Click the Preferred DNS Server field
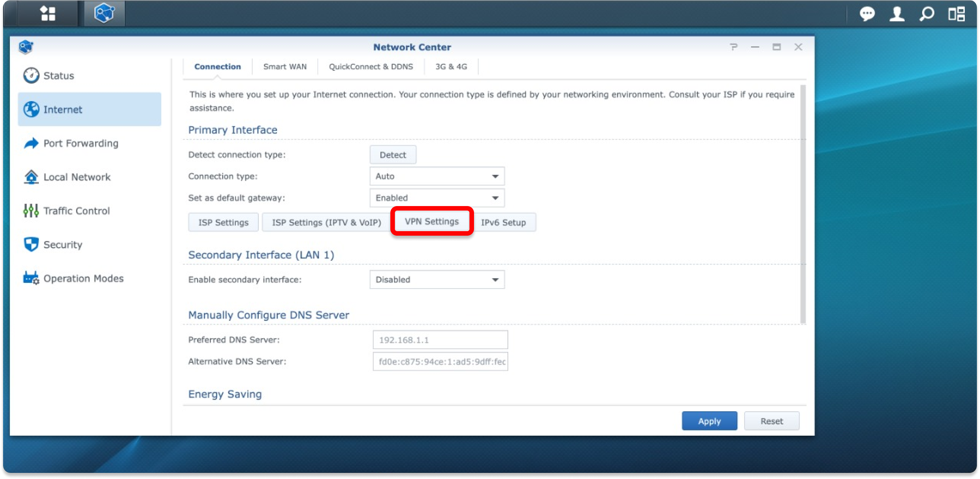 click(x=440, y=340)
